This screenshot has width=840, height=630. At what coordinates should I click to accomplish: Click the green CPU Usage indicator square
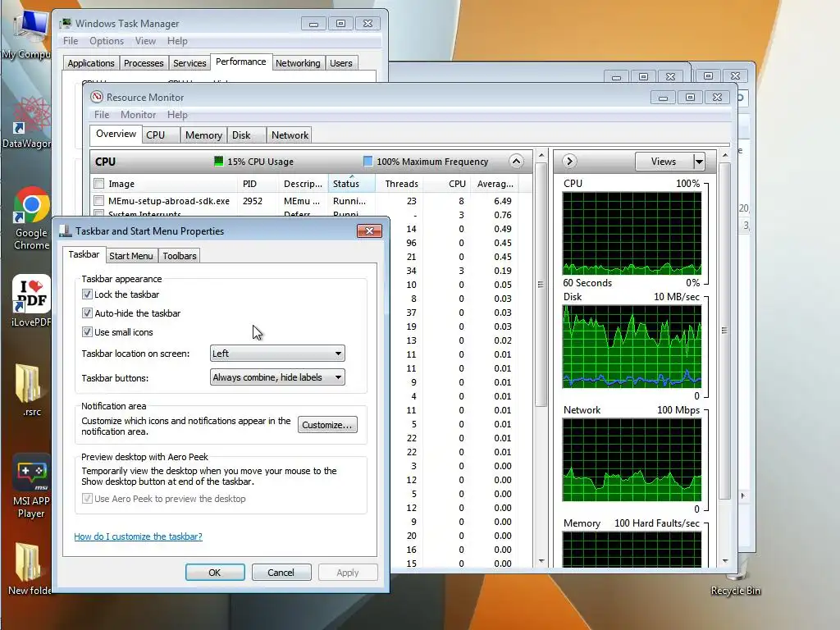pos(218,162)
